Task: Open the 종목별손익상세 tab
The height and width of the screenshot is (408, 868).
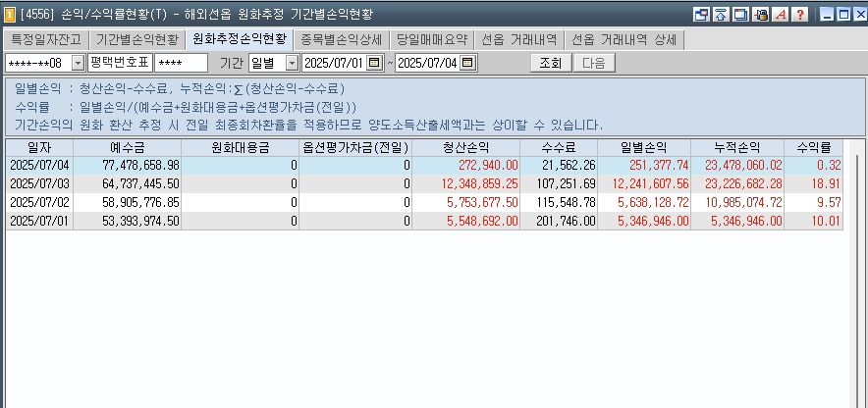Action: click(342, 40)
